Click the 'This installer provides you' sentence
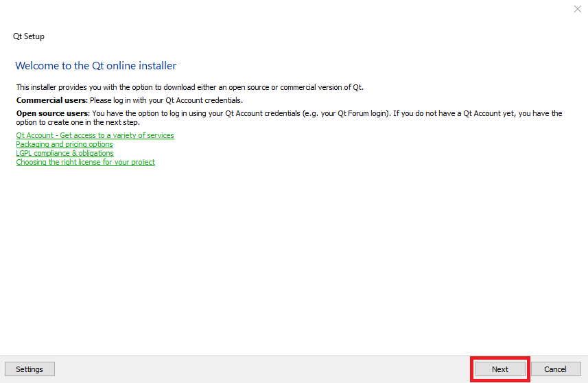 pyautogui.click(x=190, y=87)
